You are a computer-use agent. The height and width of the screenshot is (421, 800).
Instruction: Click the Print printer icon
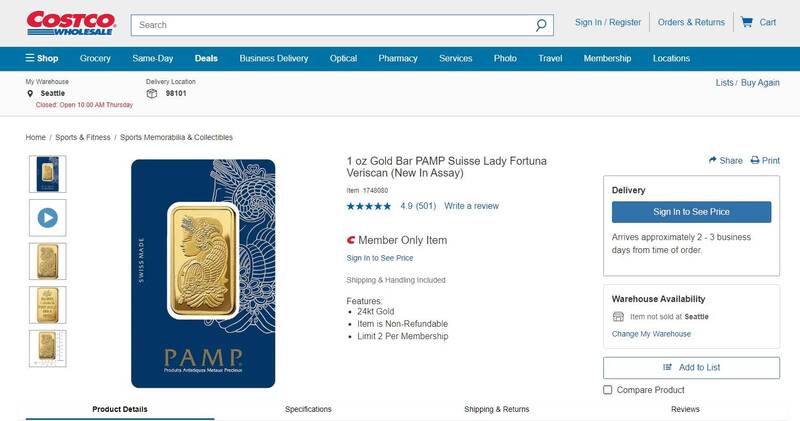pyautogui.click(x=755, y=160)
